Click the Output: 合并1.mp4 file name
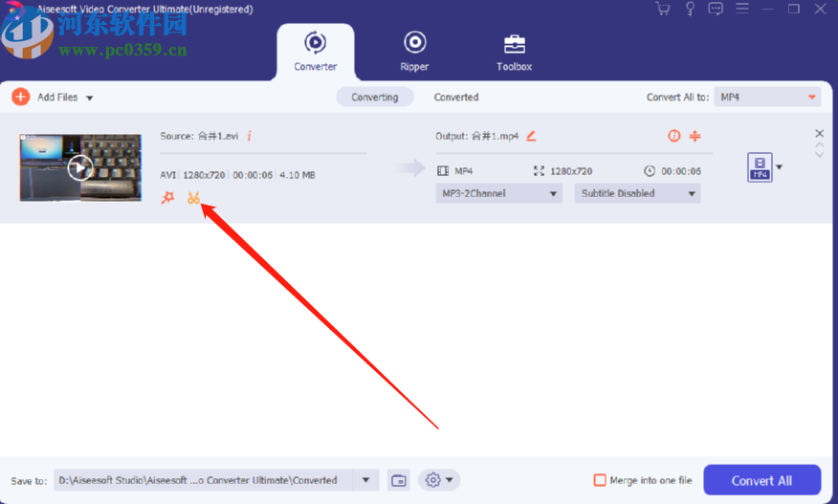The image size is (838, 504). [x=476, y=137]
